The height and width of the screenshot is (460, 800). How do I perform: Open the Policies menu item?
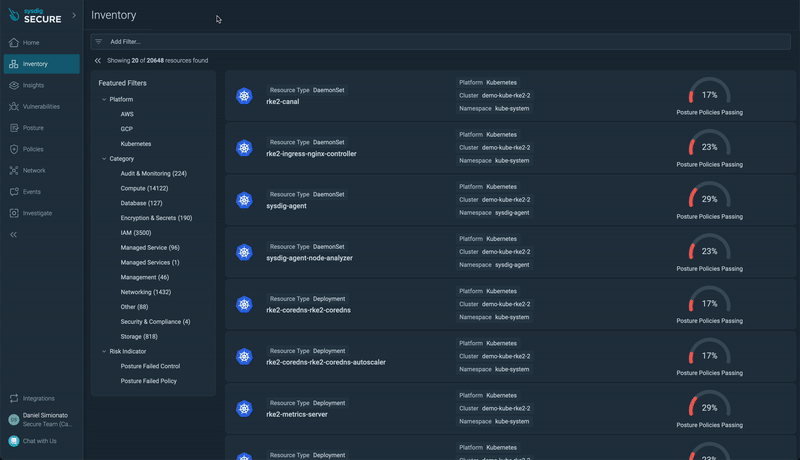pyautogui.click(x=41, y=149)
